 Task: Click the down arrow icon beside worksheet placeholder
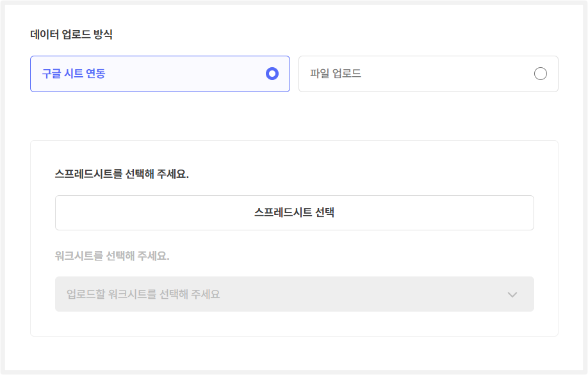pyautogui.click(x=512, y=294)
